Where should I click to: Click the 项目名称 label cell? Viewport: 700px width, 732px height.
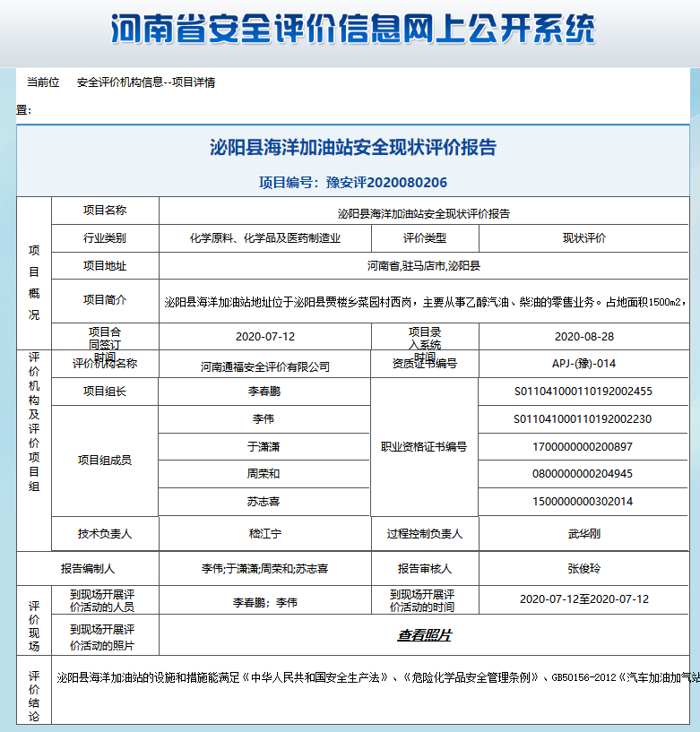(105, 211)
